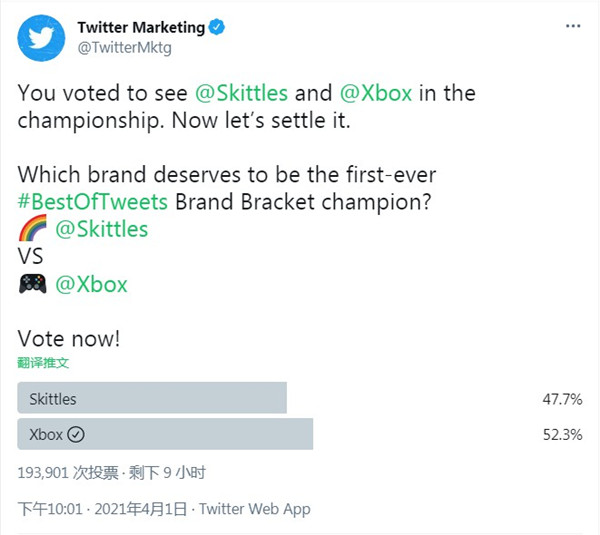Open the Twitter Marketing display name

141,27
